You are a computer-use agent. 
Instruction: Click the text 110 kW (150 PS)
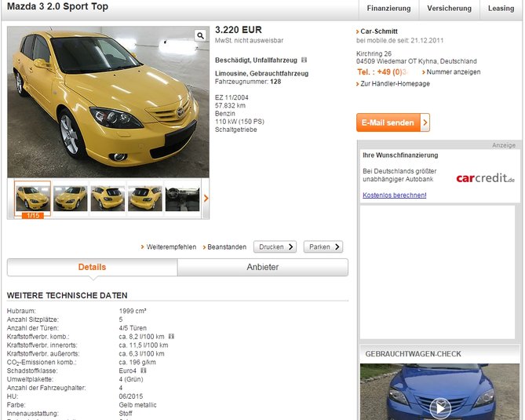[239, 122]
